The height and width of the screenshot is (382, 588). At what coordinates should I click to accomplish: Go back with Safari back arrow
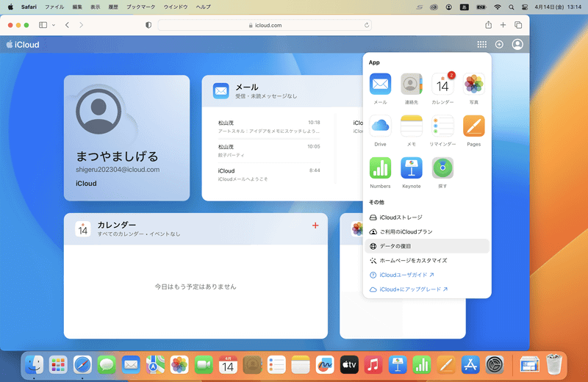point(67,25)
